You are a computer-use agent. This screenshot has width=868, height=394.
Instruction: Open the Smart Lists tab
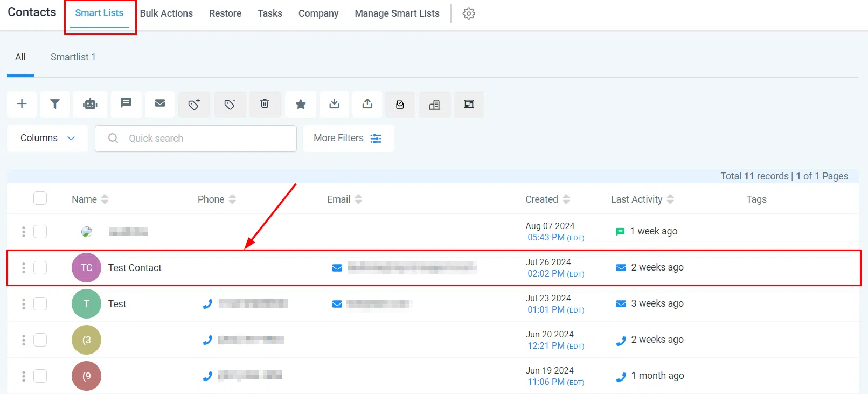pyautogui.click(x=99, y=13)
